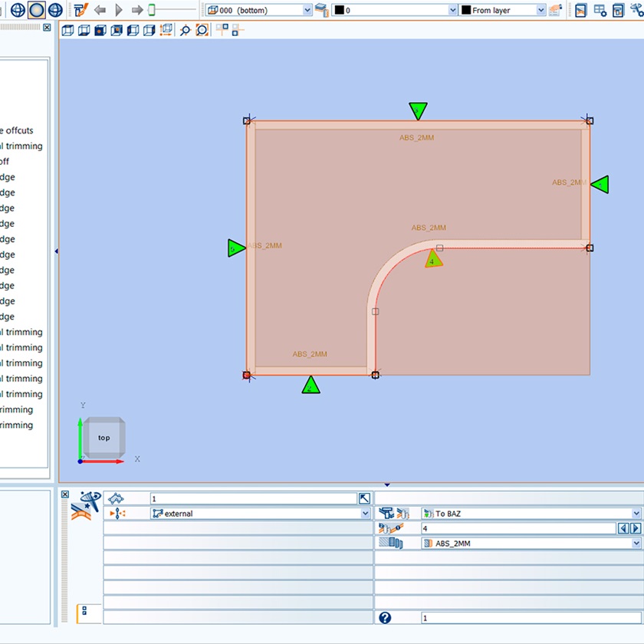Viewport: 644px width, 644px height.
Task: Click the red corner point at bottom-left of part
Action: [246, 375]
